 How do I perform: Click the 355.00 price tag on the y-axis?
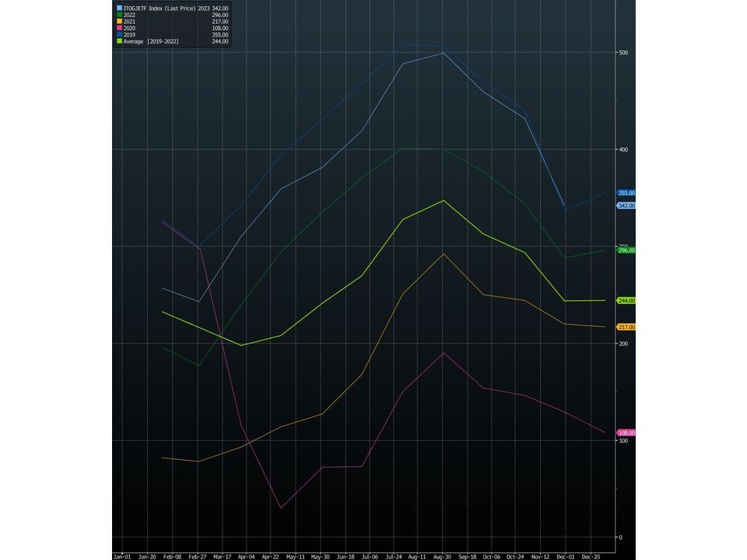pyautogui.click(x=625, y=193)
